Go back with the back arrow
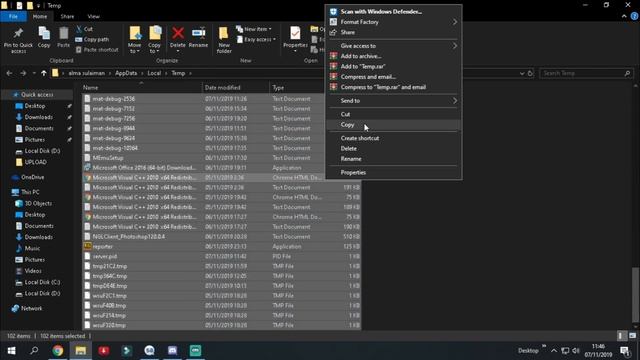Viewport: 640px width, 360px height. click(x=9, y=73)
